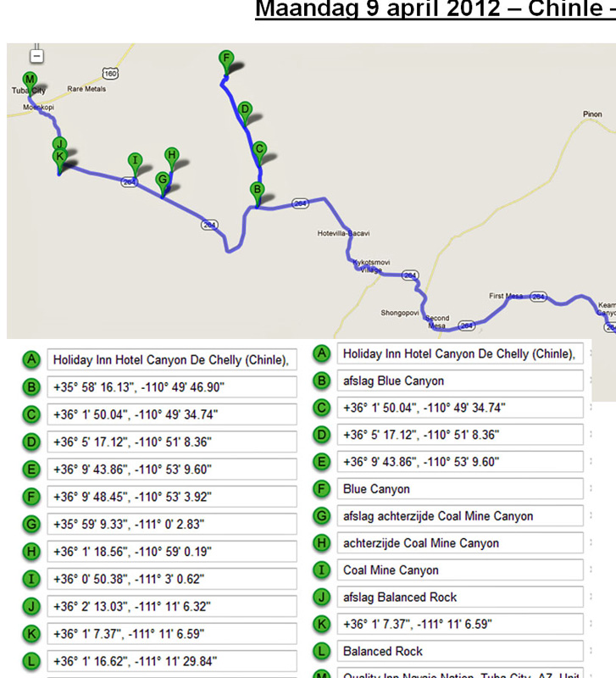Select map marker I on the map
Image resolution: width=616 pixels, height=678 pixels.
pyautogui.click(x=134, y=160)
